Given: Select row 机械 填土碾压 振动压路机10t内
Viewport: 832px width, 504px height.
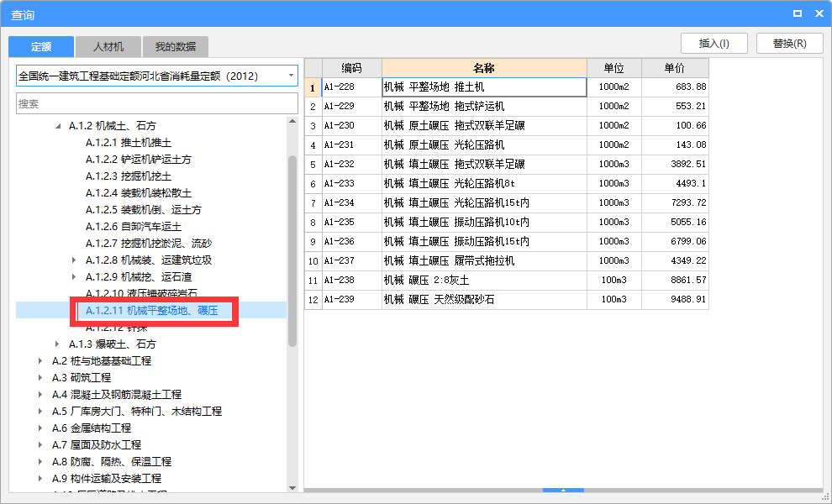Looking at the screenshot, I should [x=484, y=223].
